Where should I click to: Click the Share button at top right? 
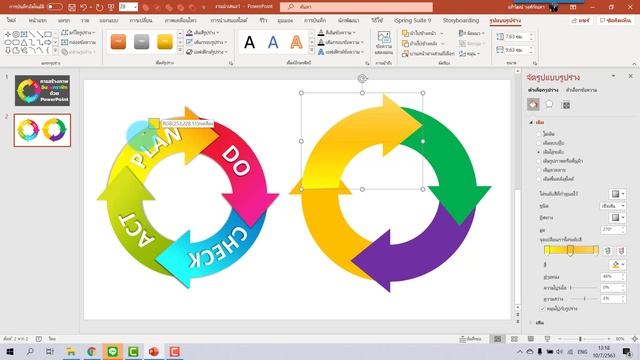[580, 20]
